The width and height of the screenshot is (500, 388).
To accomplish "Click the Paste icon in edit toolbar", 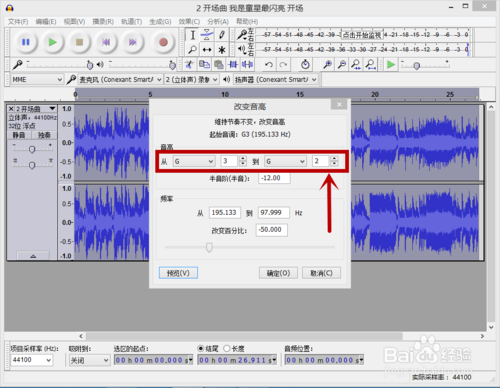I will click(219, 64).
